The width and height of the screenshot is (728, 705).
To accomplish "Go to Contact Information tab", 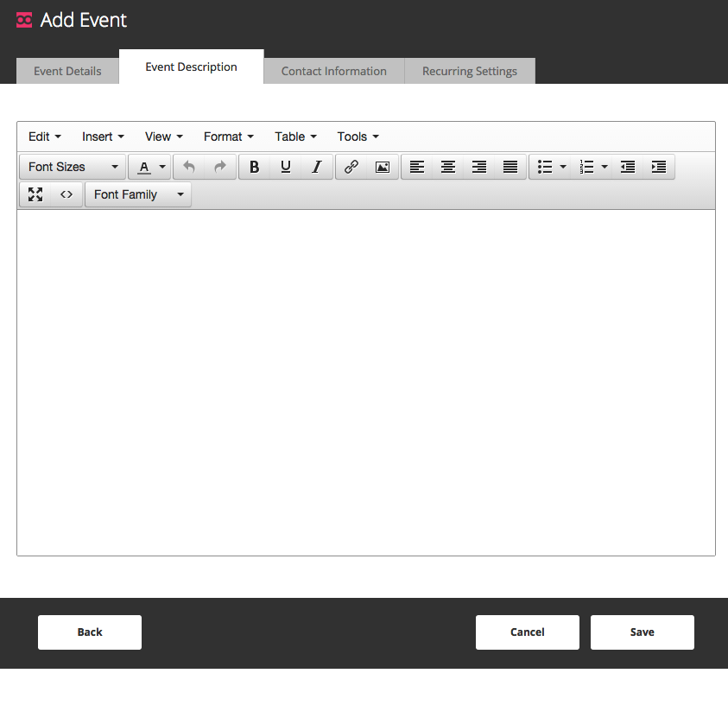I will click(334, 71).
